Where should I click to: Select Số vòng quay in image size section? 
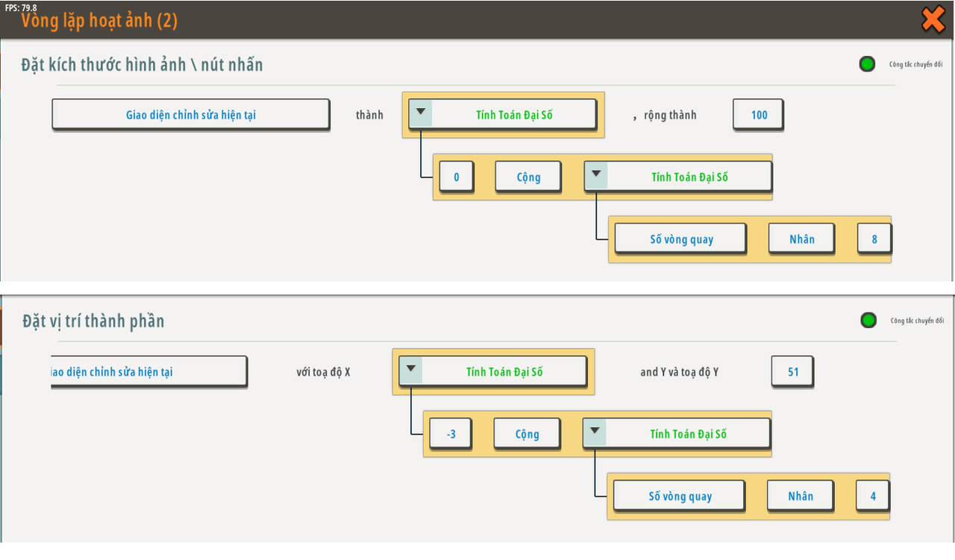[x=680, y=239]
